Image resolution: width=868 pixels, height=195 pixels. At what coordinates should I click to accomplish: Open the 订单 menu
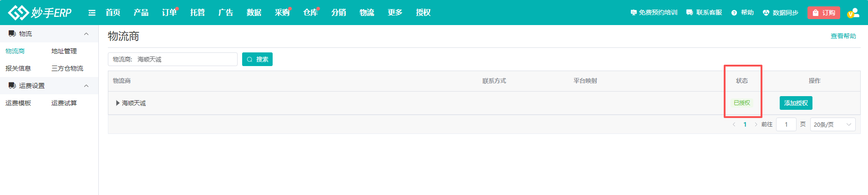pos(169,12)
